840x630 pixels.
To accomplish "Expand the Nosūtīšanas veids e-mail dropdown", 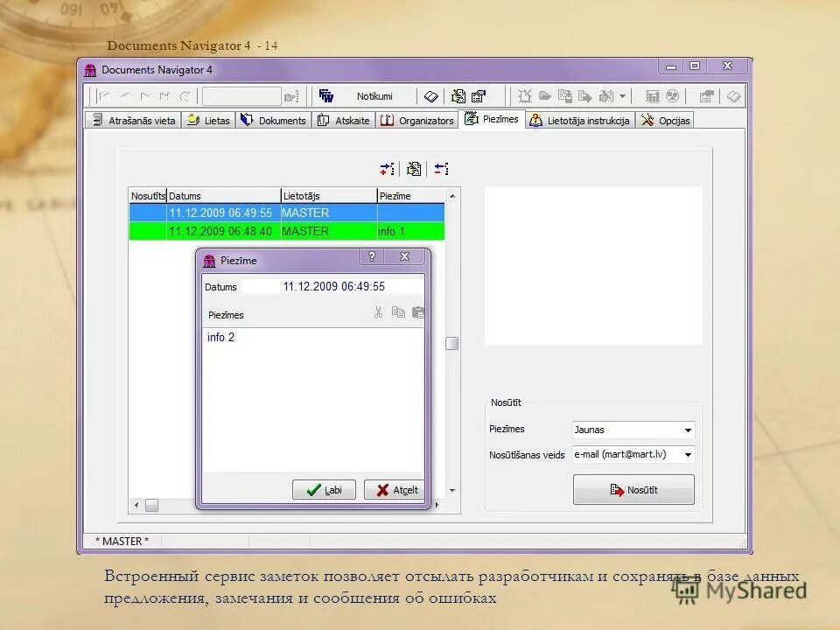I will point(688,454).
